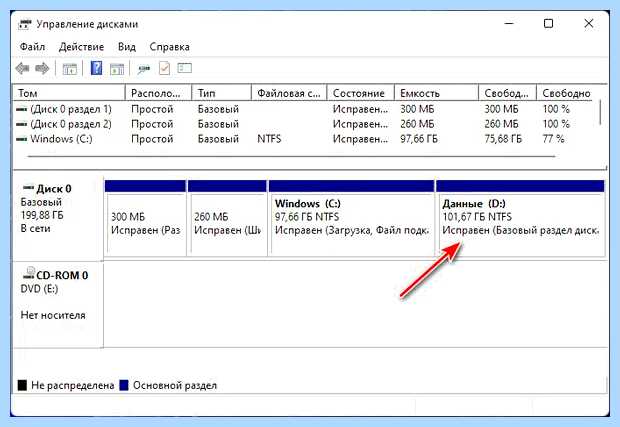Select the Windows (C:) volume list row

click(304, 139)
